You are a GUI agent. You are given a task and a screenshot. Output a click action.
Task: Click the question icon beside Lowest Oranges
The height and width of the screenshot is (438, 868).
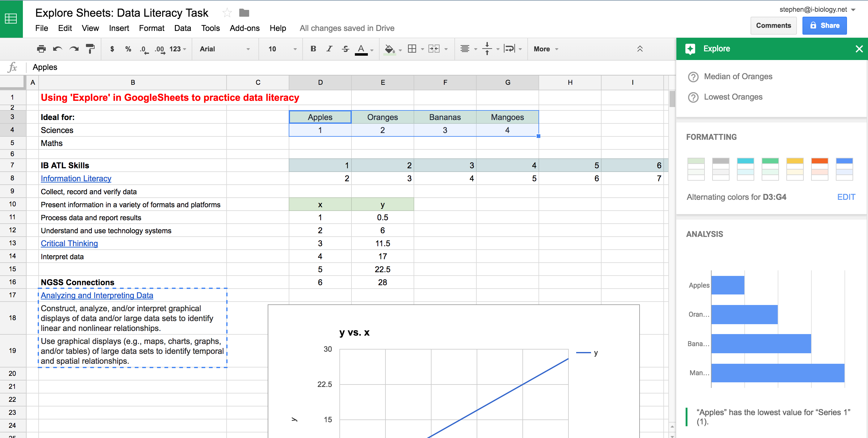[693, 97]
